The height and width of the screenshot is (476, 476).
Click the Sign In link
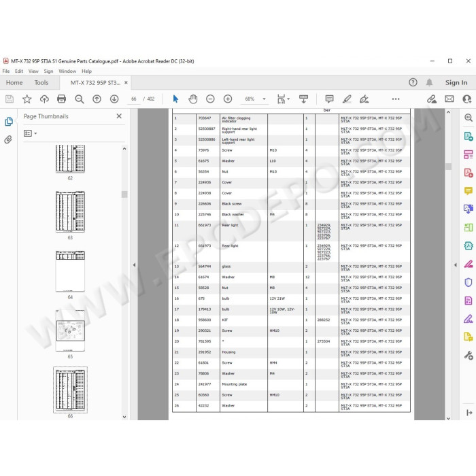[456, 82]
